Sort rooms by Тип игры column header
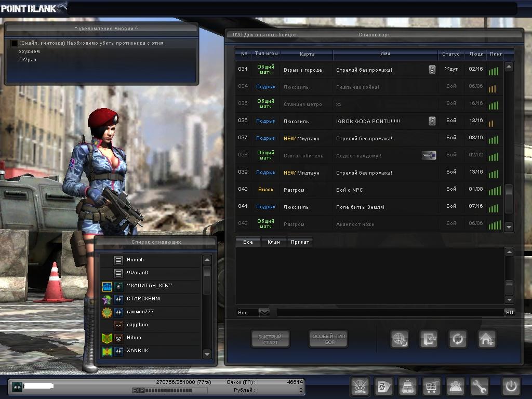This screenshot has height=399, width=532. (x=265, y=54)
